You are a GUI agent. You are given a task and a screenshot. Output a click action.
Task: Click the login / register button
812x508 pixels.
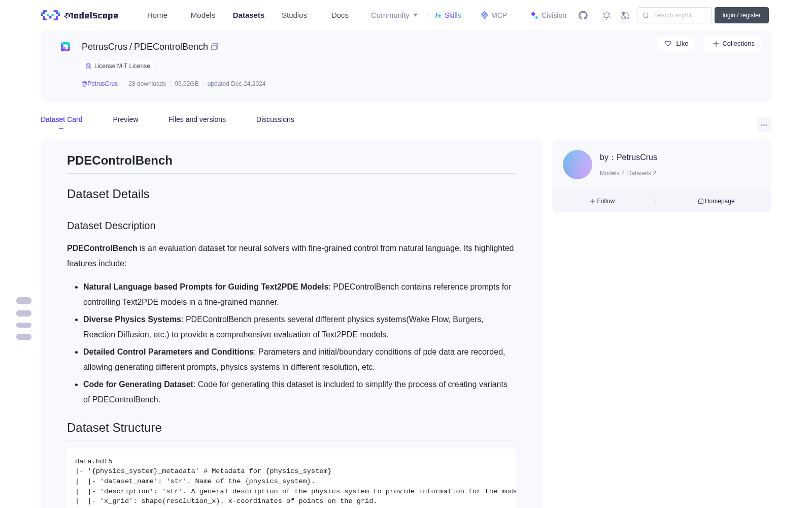pos(741,15)
